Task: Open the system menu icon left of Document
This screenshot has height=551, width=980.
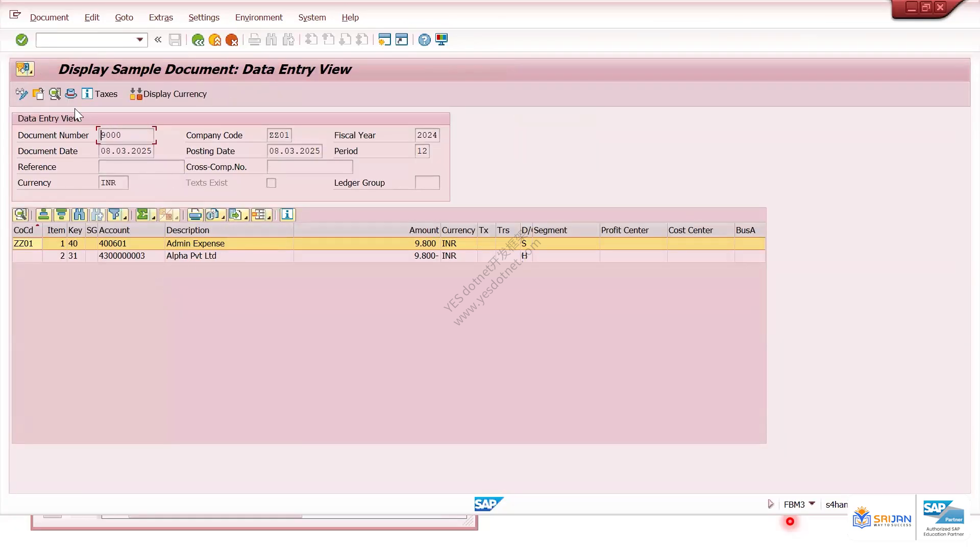Action: 15,15
